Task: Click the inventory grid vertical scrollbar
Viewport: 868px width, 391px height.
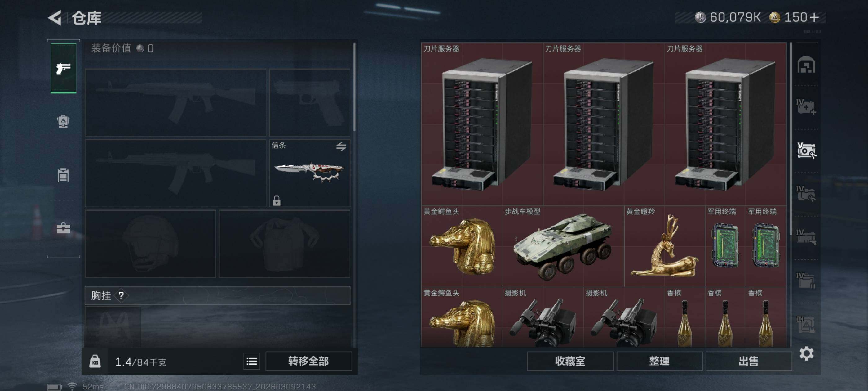Action: click(790, 138)
